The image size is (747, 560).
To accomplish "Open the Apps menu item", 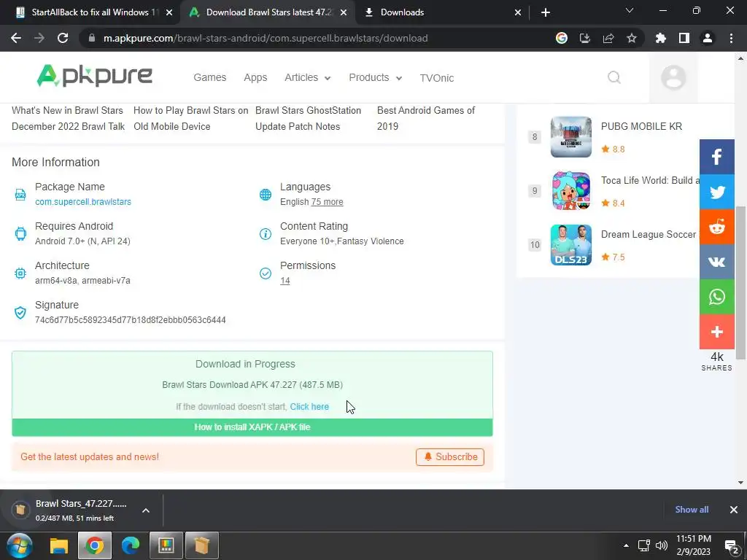I will click(255, 77).
